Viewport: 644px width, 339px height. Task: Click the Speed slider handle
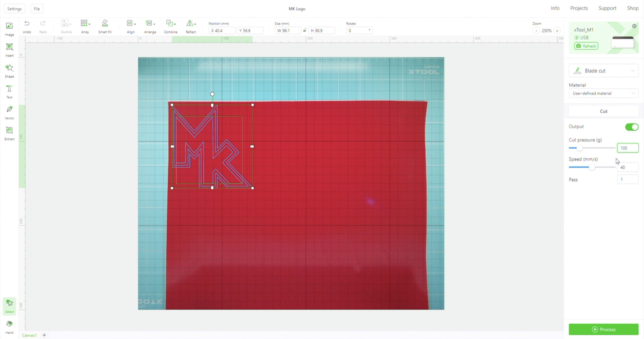pos(592,167)
